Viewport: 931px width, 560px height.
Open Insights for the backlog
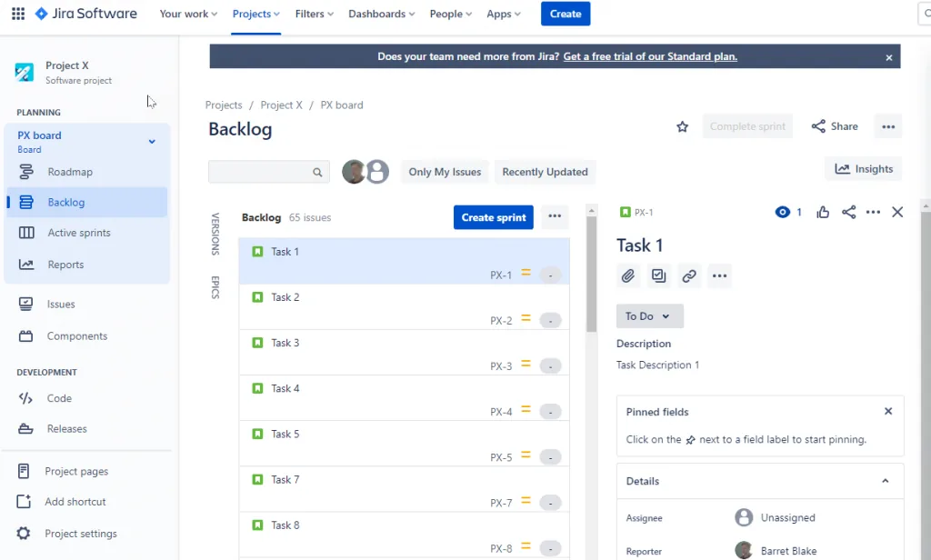coord(863,168)
